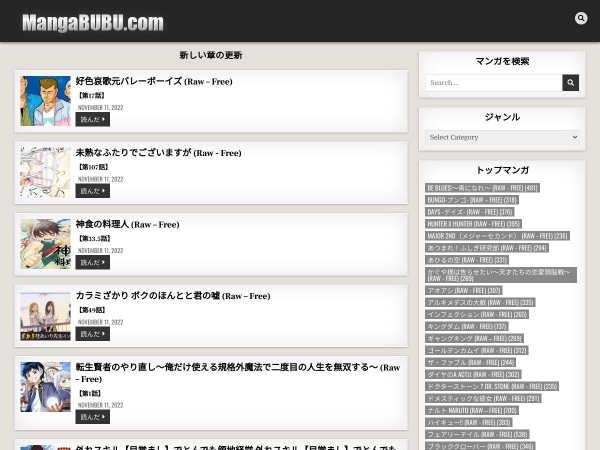The image size is (600, 450).
Task: Select the ゴールデンカムイ tag
Action: 477,351
